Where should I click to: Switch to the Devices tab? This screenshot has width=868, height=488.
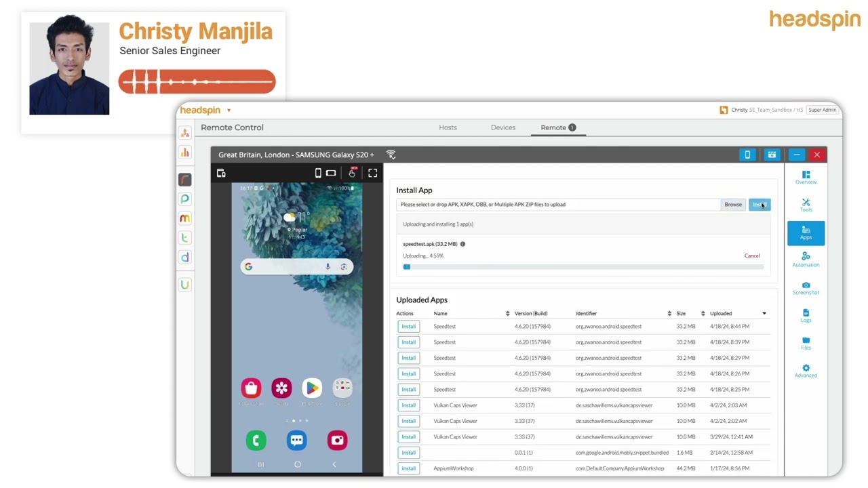[503, 127]
